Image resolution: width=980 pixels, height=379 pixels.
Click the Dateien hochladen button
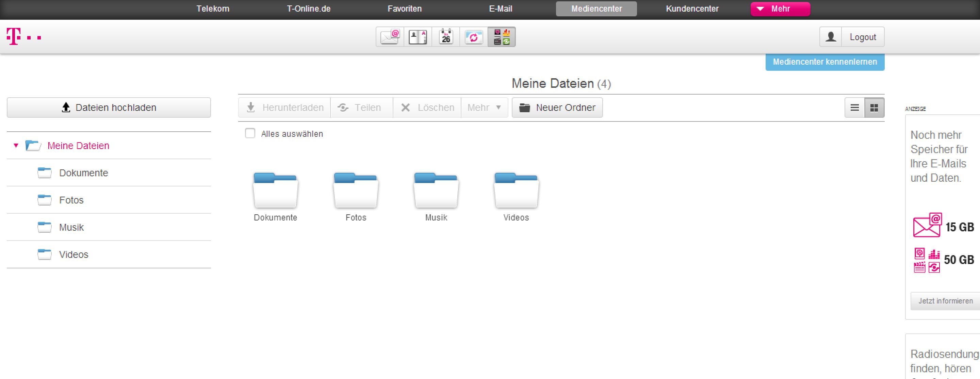(x=109, y=108)
